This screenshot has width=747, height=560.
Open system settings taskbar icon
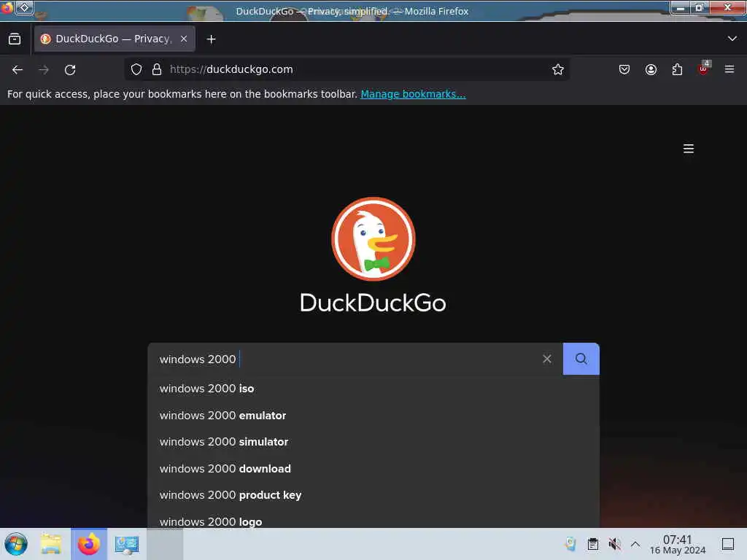(x=126, y=544)
